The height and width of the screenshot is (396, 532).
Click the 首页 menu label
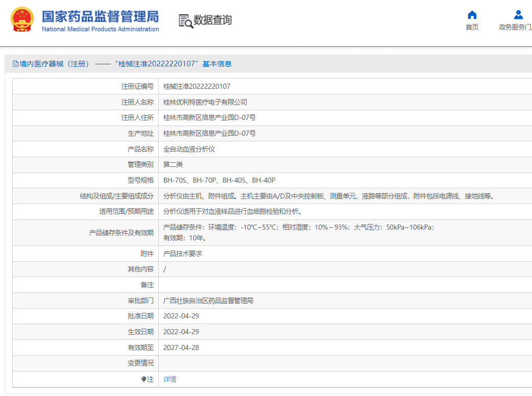point(472,27)
